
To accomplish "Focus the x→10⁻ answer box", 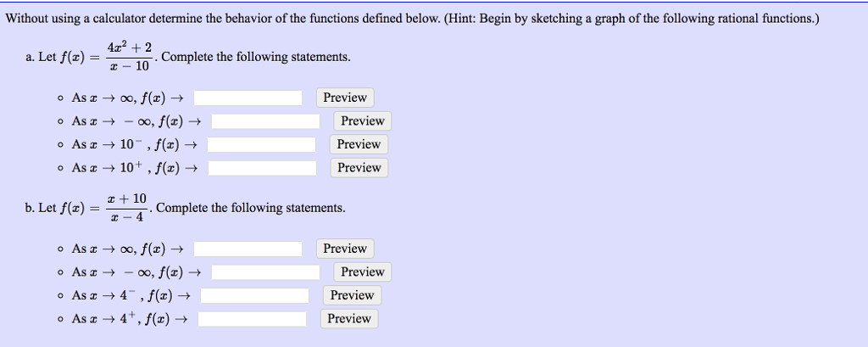I will click(262, 145).
